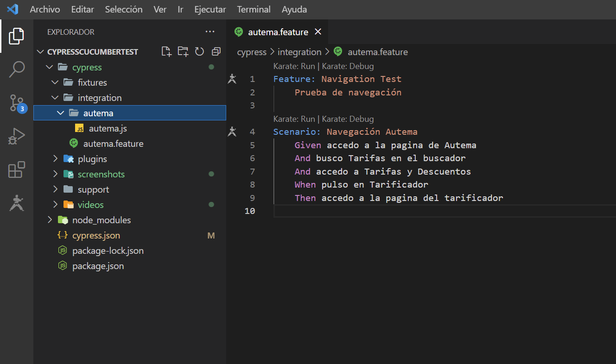616x364 pixels.
Task: Click autema.feature in the breadcrumb path
Action: (x=378, y=52)
